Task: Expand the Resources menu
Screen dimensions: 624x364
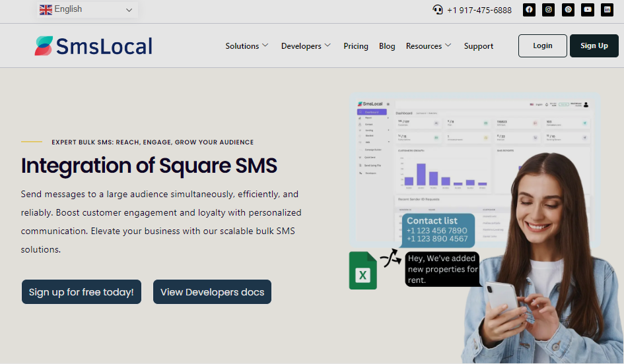Action: tap(428, 46)
